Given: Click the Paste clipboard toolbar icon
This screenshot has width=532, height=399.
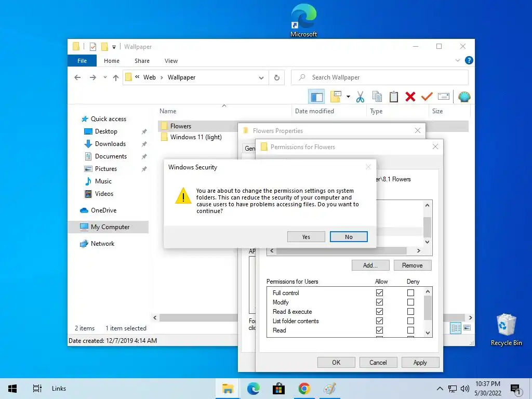Looking at the screenshot, I should (x=394, y=97).
